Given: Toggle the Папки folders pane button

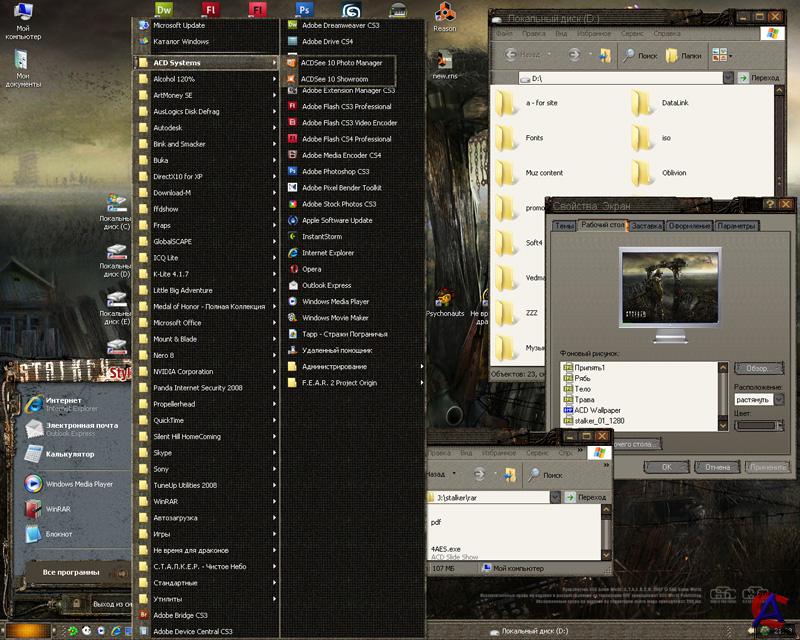Looking at the screenshot, I should tap(684, 56).
